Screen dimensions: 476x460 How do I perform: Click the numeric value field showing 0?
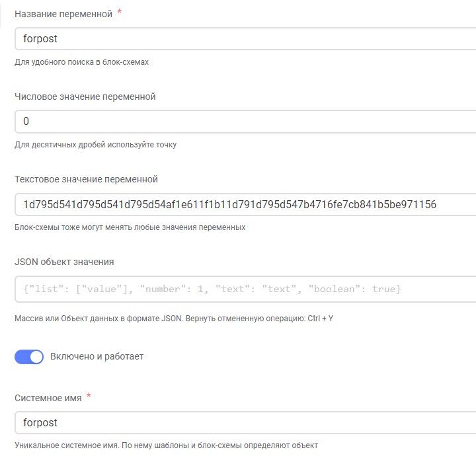(245, 122)
